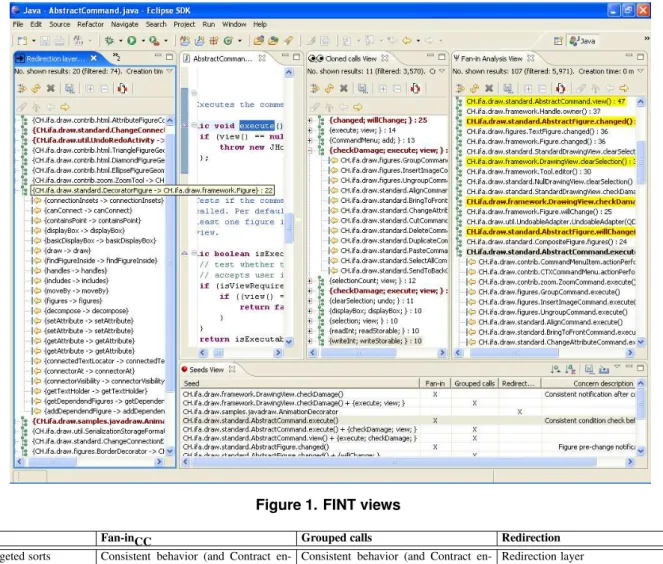Click the save results icon in Cloned calls View
663x564 pixels.
(x=362, y=88)
